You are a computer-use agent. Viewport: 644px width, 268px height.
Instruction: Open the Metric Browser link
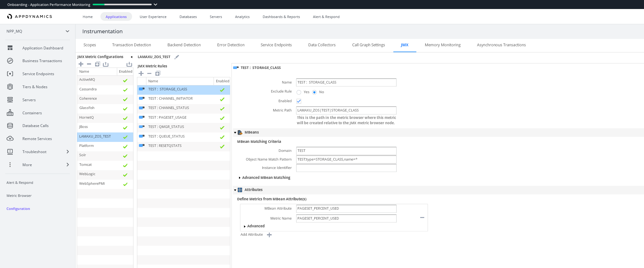19,196
